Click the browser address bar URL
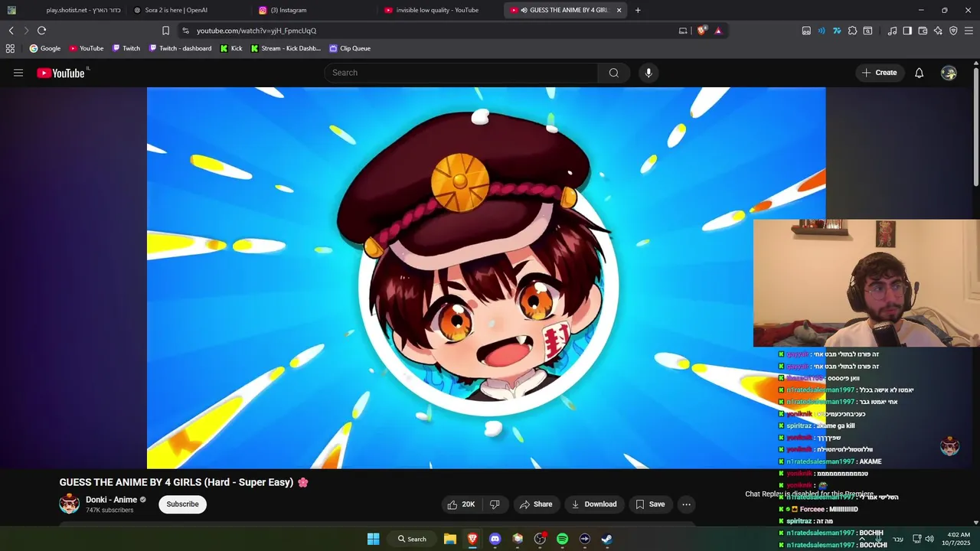980x551 pixels. 256,31
